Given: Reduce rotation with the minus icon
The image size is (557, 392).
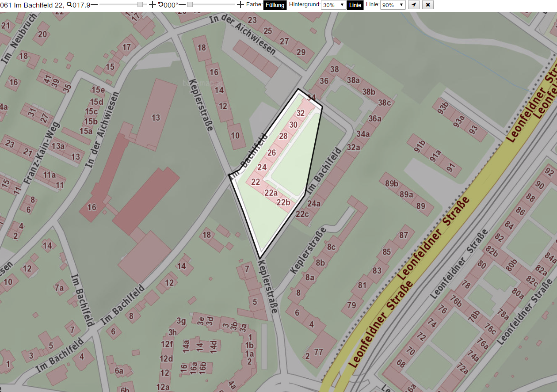Looking at the screenshot, I should 182,5.
